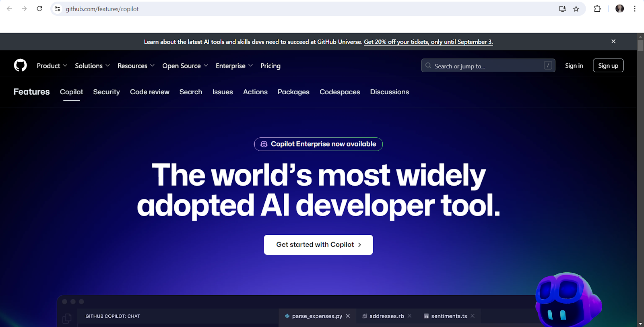
Task: Open Copilot Enterprise now available badge
Action: pyautogui.click(x=318, y=144)
